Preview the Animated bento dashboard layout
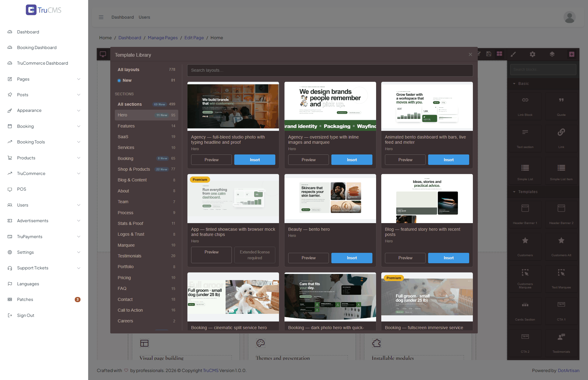 coord(405,160)
